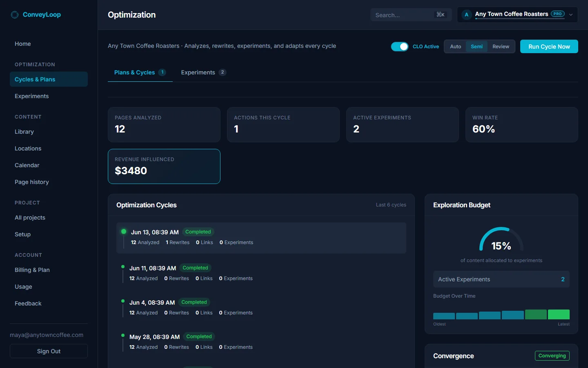The height and width of the screenshot is (368, 588).
Task: Toggle the CLO Active switch
Action: (399, 47)
